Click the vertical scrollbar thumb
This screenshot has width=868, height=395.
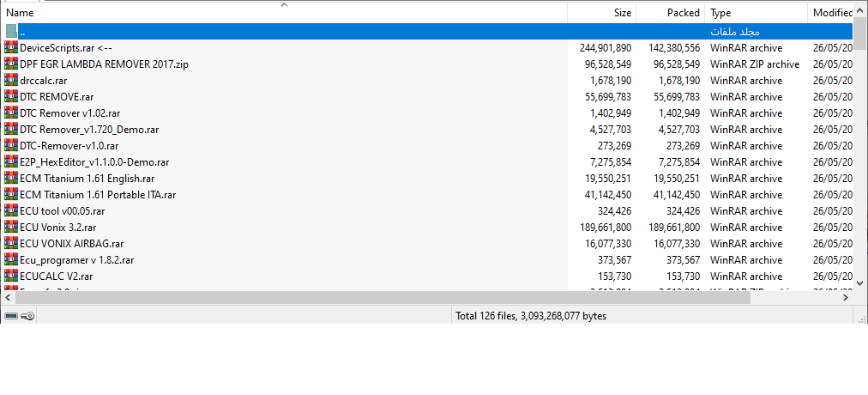pos(860,34)
